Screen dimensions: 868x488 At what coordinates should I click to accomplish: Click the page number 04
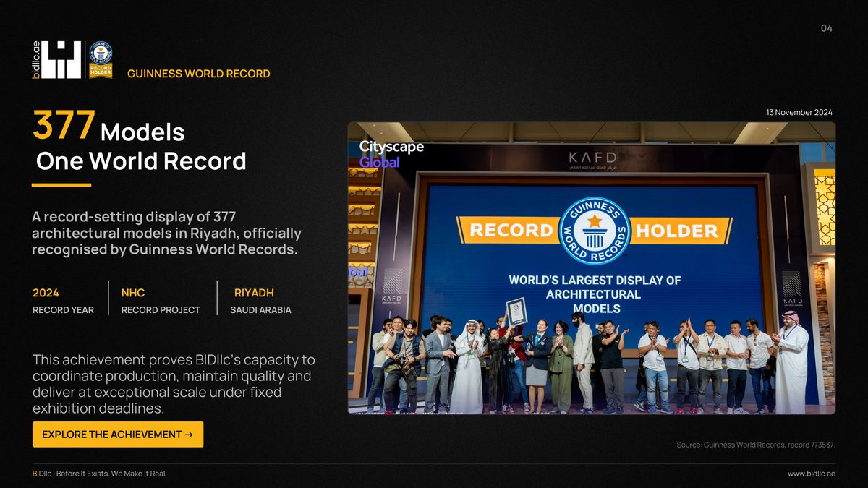click(x=827, y=28)
